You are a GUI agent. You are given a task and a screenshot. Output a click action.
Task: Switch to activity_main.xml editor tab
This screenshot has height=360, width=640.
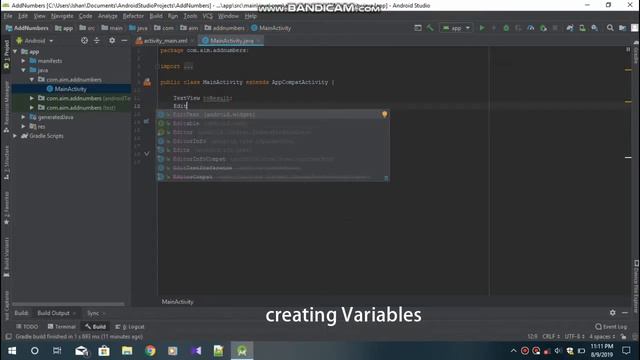[165, 41]
